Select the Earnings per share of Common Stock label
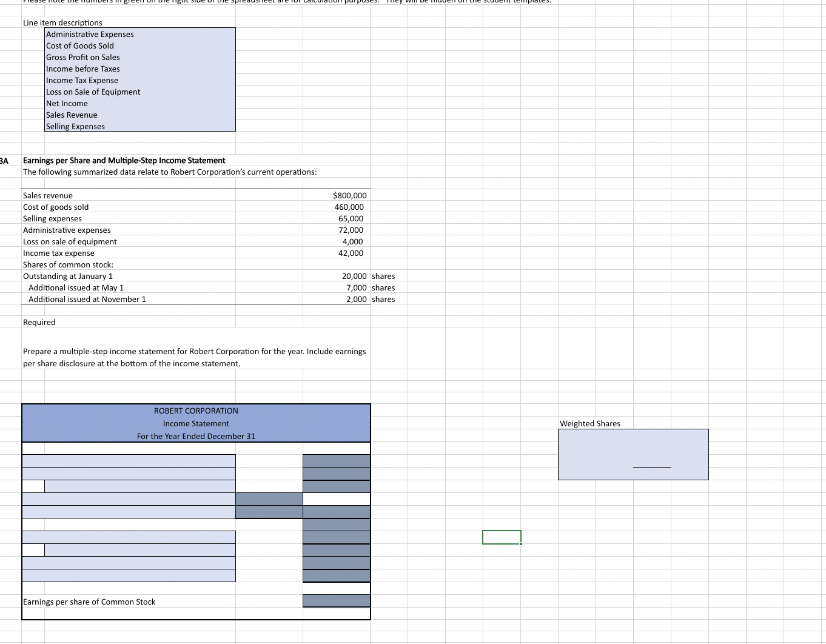The width and height of the screenshot is (826, 644). 89,602
